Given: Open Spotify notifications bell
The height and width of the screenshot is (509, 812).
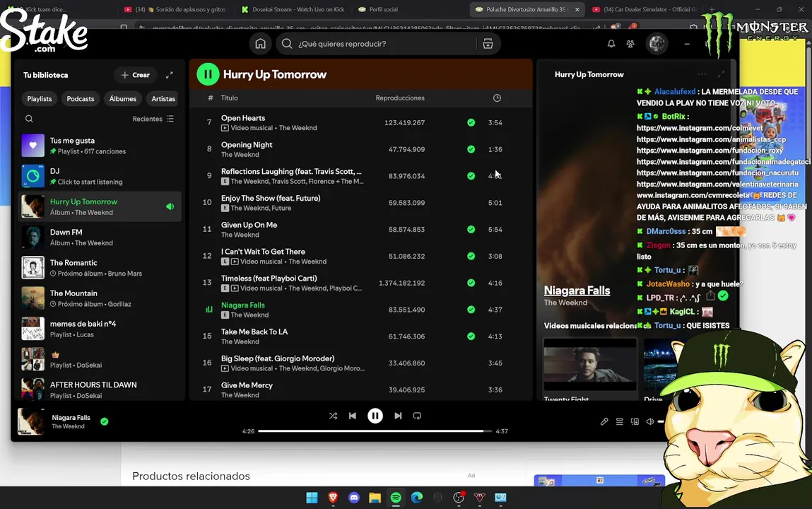Looking at the screenshot, I should pos(611,44).
